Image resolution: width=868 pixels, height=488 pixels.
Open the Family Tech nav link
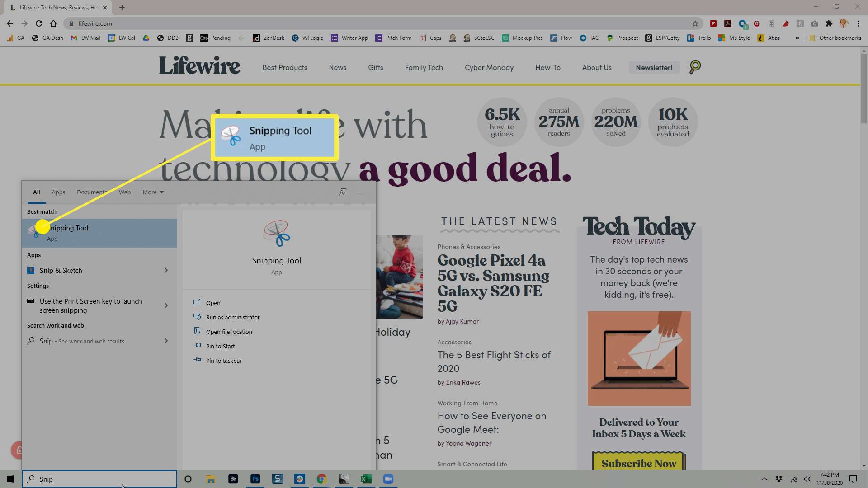click(424, 67)
